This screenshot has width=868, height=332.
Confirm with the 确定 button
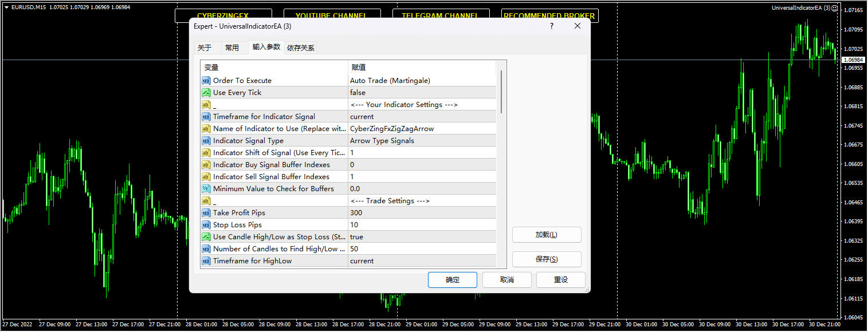[453, 280]
